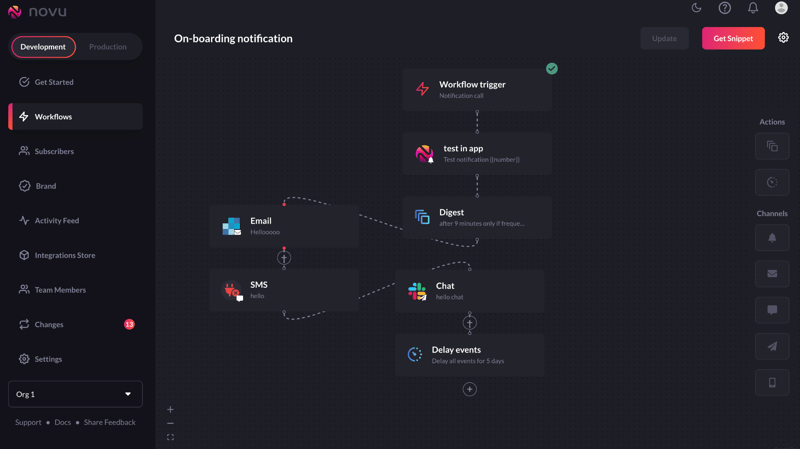Expand the Org 1 organization dropdown
The image size is (800, 449).
point(76,394)
